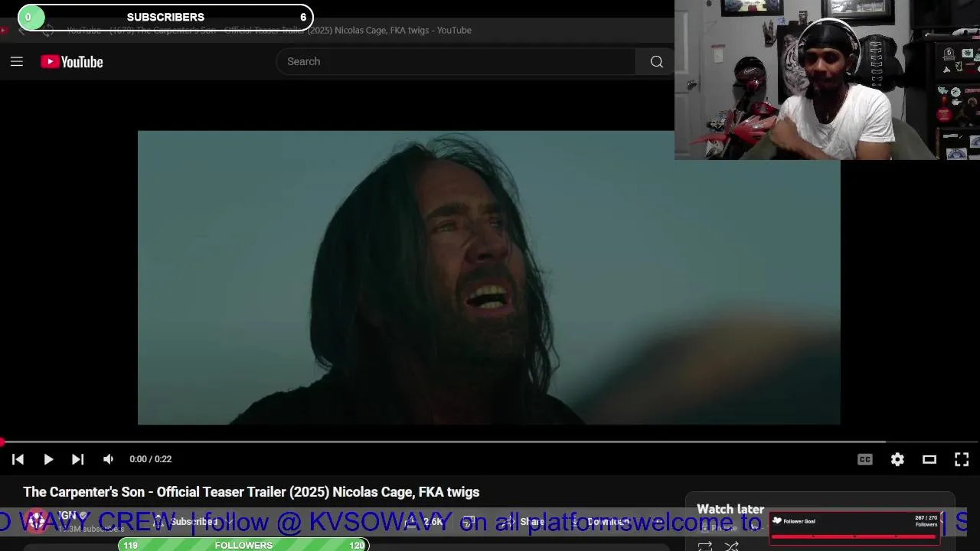Click the magnifying glass search button
The width and height of the screenshot is (980, 551).
point(656,61)
